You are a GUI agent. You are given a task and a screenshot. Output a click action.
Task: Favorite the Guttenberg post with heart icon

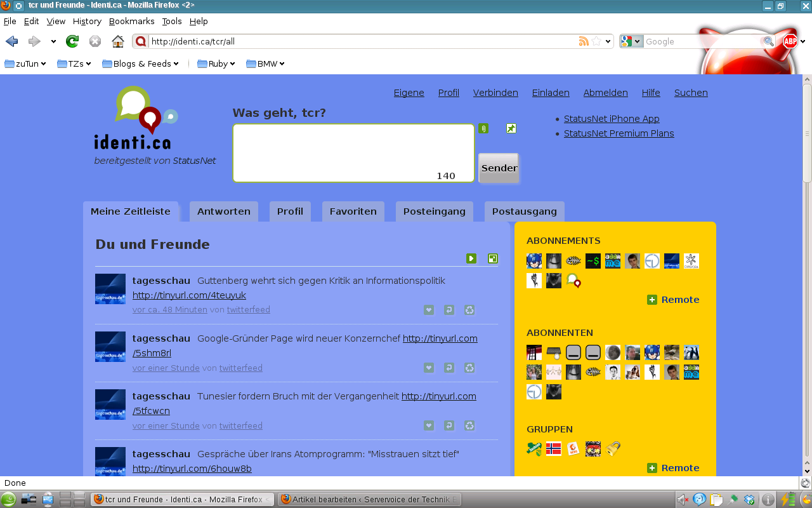point(429,310)
